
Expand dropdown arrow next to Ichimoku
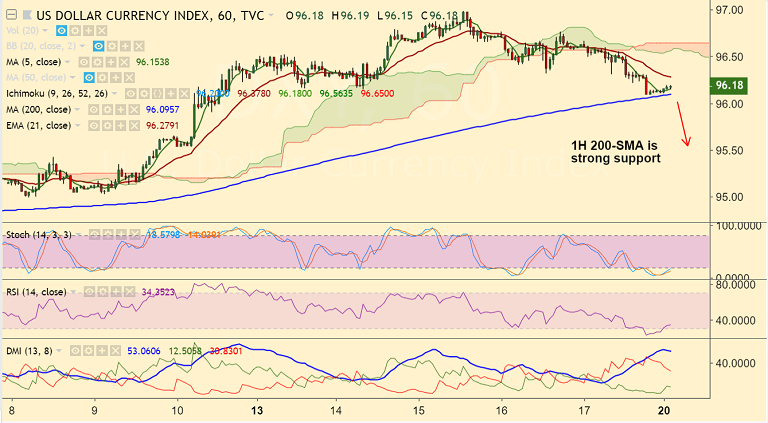coord(114,94)
